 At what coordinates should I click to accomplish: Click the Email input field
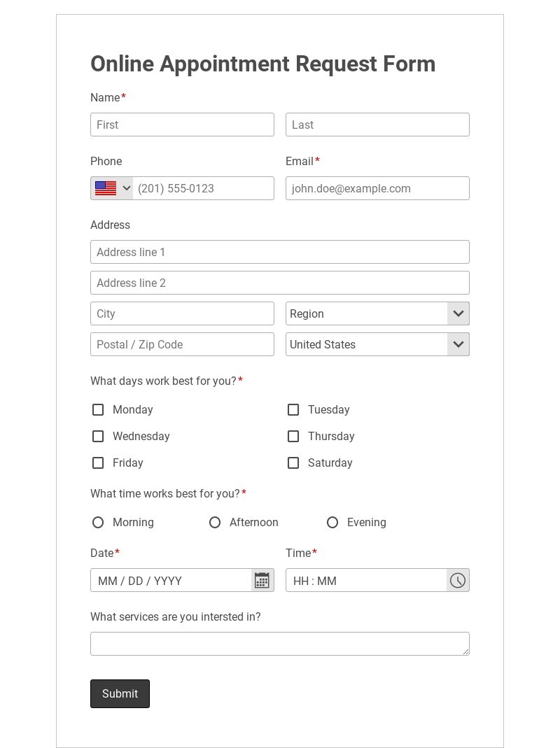click(377, 188)
